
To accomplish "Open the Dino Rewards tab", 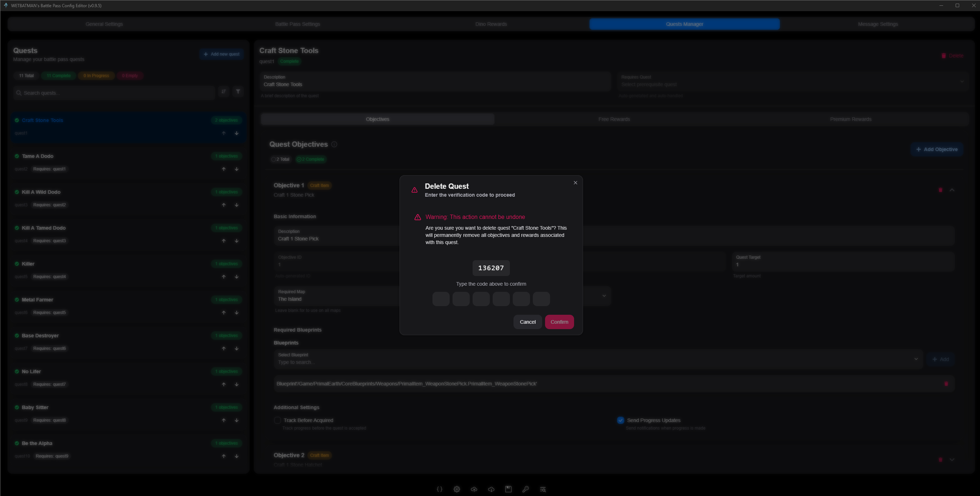I will tap(491, 24).
